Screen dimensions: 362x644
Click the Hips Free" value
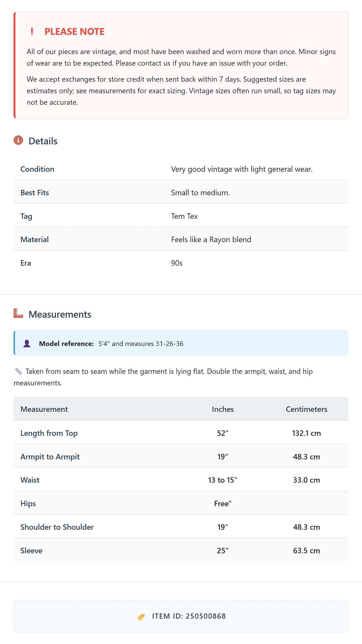coord(223,503)
